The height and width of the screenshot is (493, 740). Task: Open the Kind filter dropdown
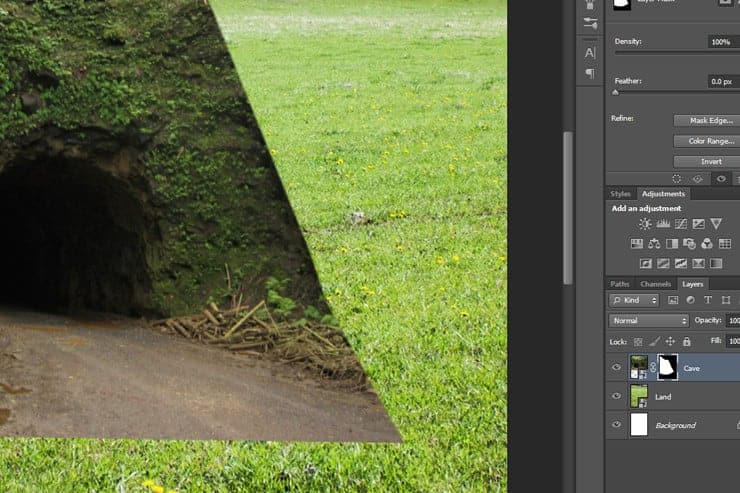634,300
